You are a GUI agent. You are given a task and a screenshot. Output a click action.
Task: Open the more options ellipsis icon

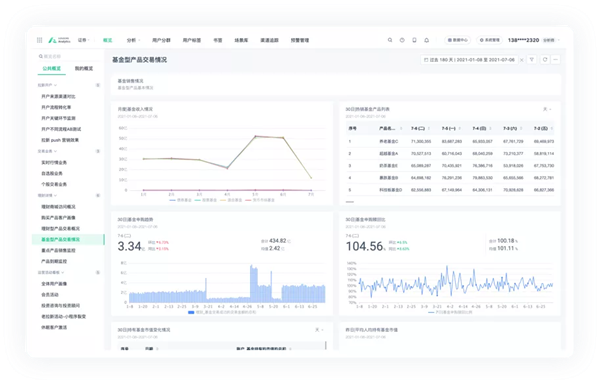click(x=556, y=60)
